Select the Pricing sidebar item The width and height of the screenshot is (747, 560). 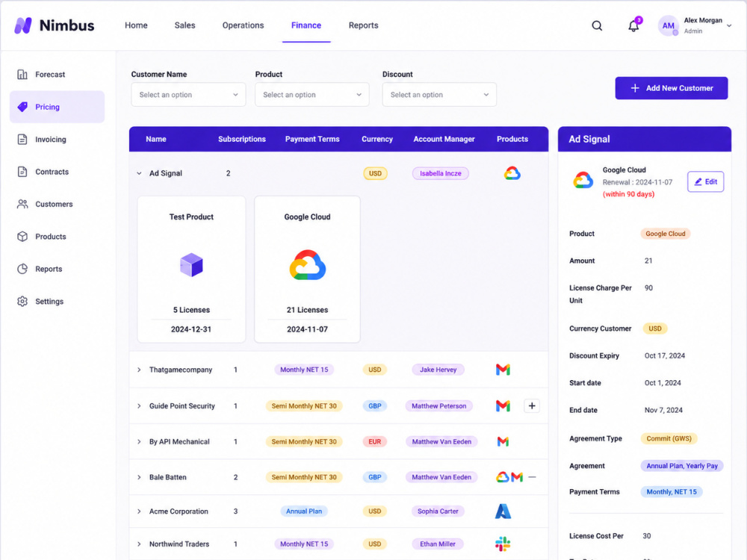click(x=58, y=107)
